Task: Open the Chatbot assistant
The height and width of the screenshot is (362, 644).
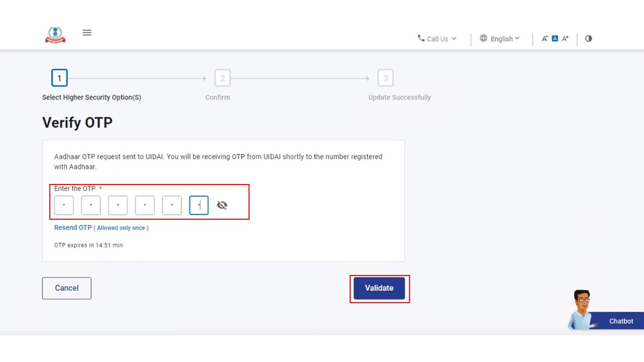Action: pyautogui.click(x=620, y=321)
